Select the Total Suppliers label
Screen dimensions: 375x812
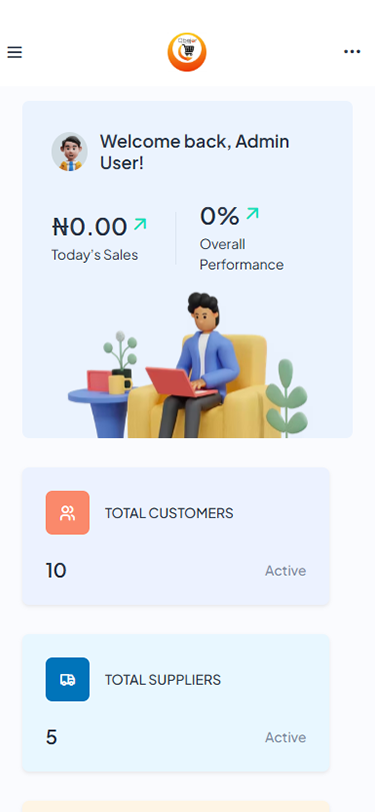click(x=163, y=680)
